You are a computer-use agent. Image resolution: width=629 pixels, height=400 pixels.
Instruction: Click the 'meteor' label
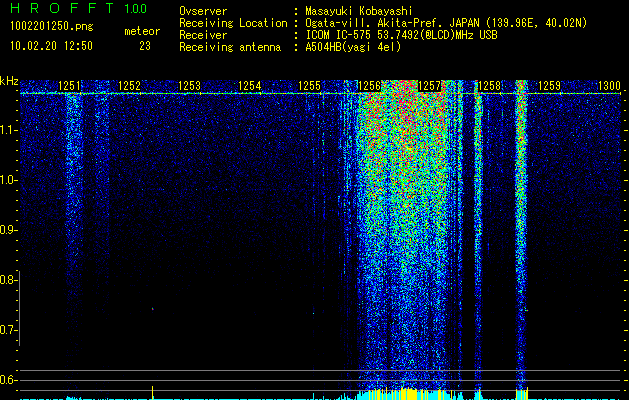tap(142, 31)
